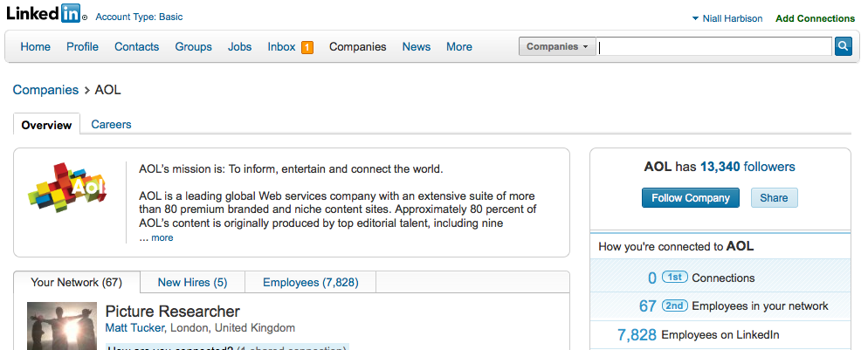Open the Inbox notification badge showing 1
Image resolution: width=868 pixels, height=350 pixels.
pos(307,47)
